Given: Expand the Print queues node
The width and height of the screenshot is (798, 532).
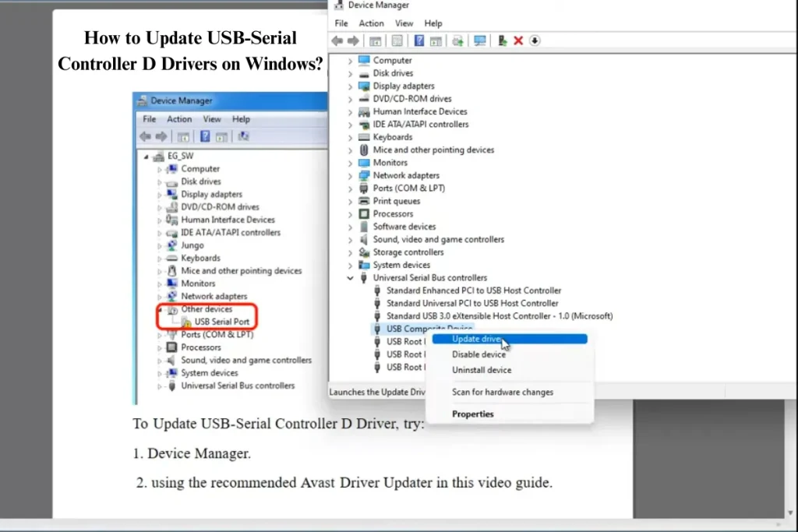Looking at the screenshot, I should pyautogui.click(x=350, y=202).
